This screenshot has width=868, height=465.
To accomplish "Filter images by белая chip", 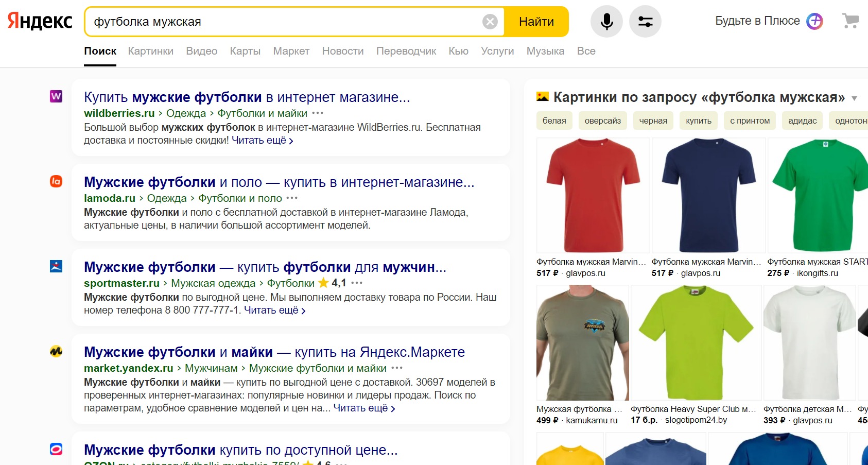I will 554,120.
